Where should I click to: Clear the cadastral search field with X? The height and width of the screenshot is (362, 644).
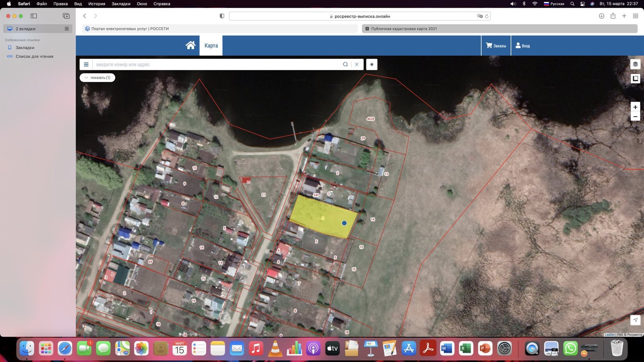357,64
